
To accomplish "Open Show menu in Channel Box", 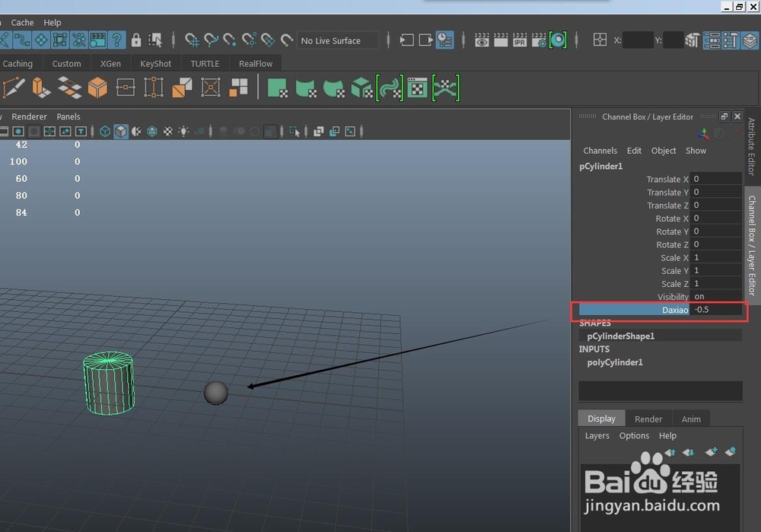I will pos(696,151).
